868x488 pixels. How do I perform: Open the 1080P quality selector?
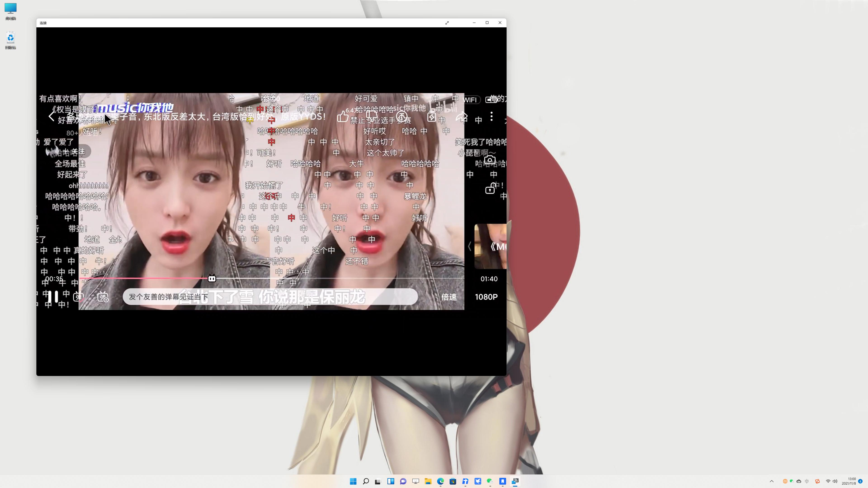coord(486,297)
